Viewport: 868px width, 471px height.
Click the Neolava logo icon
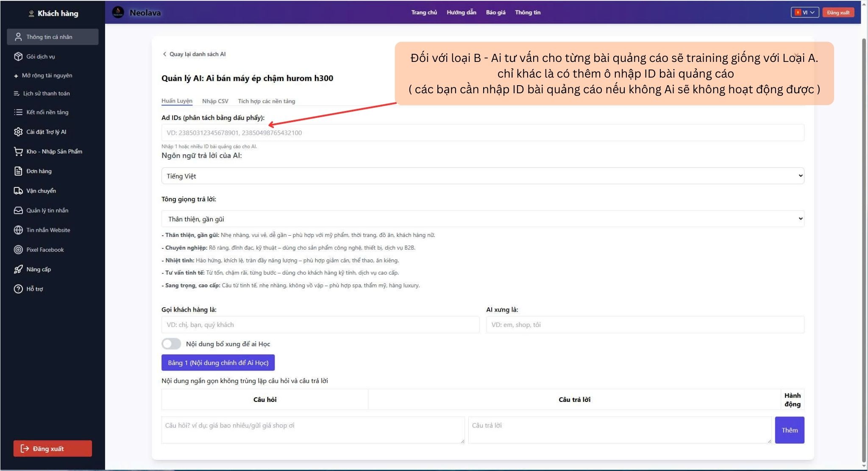coord(117,12)
